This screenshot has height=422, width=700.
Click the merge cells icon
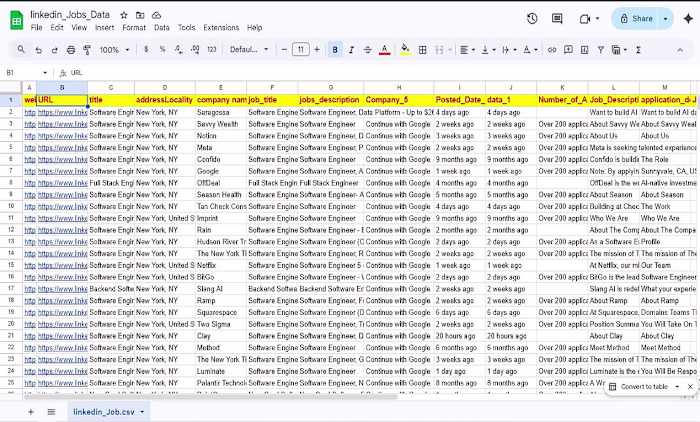[x=439, y=50]
